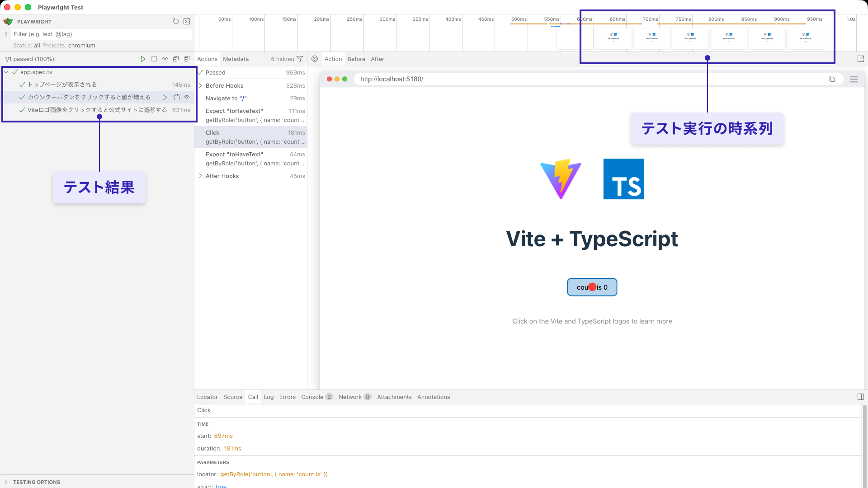Switch to the Network tab
868x488 pixels.
350,397
